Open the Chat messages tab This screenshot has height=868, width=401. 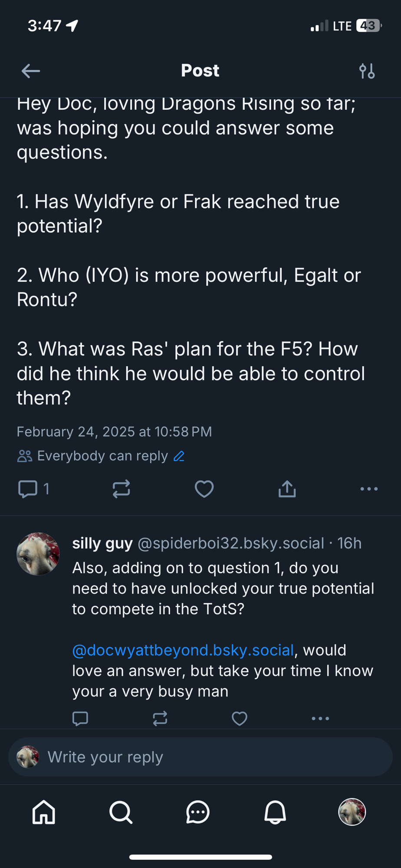tap(198, 812)
